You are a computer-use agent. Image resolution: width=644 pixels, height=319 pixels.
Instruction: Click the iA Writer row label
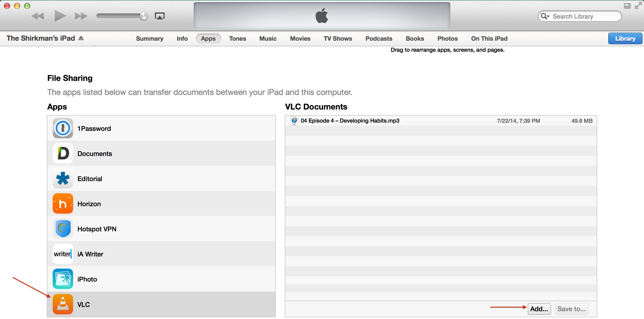tap(90, 254)
